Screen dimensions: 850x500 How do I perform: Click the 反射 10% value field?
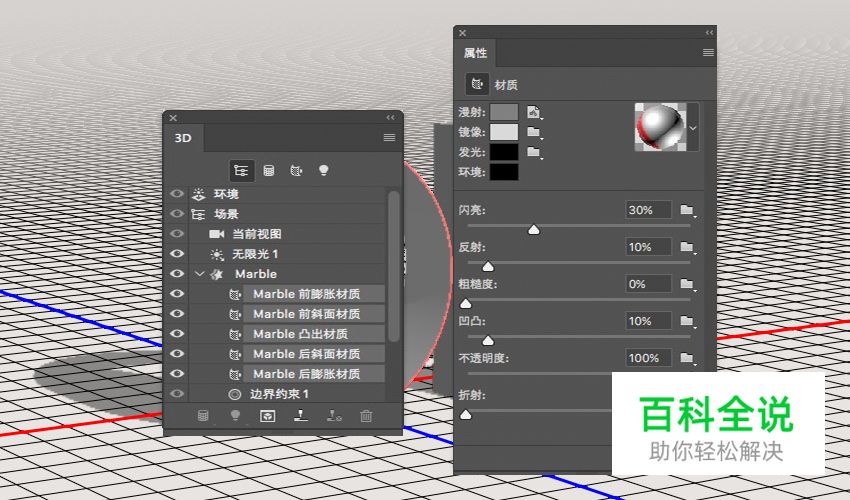tap(648, 247)
